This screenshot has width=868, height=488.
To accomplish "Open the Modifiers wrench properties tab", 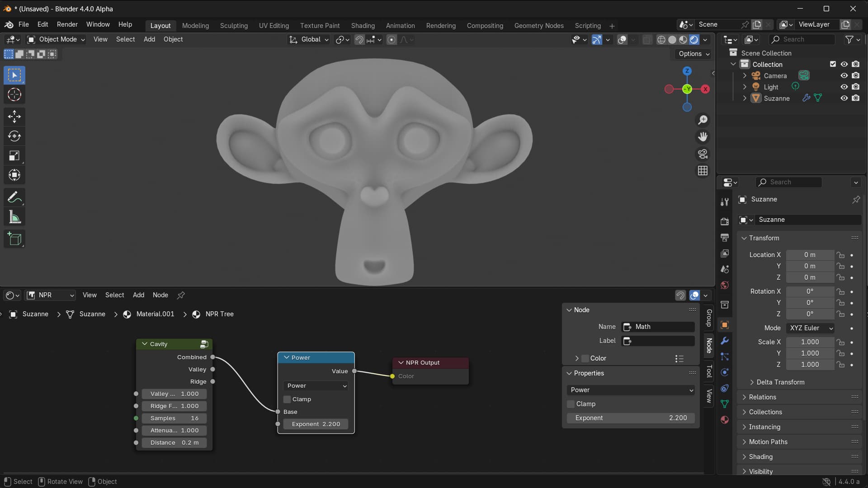I will (725, 341).
